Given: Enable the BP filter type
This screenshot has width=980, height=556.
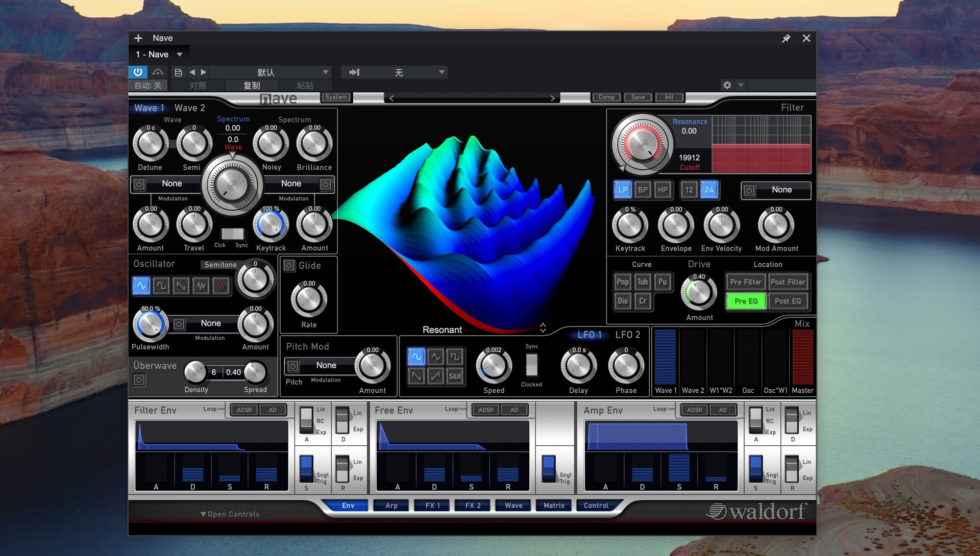Looking at the screenshot, I should (x=643, y=190).
